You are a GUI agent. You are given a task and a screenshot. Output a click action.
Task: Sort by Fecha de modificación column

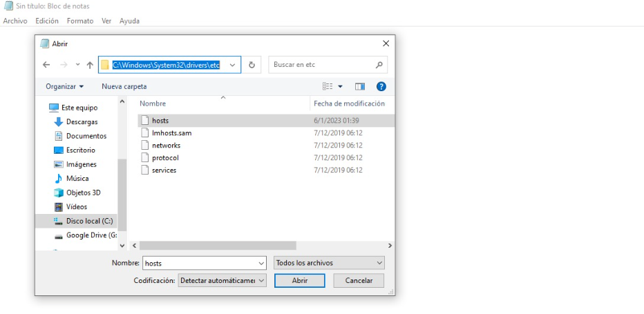click(x=349, y=104)
